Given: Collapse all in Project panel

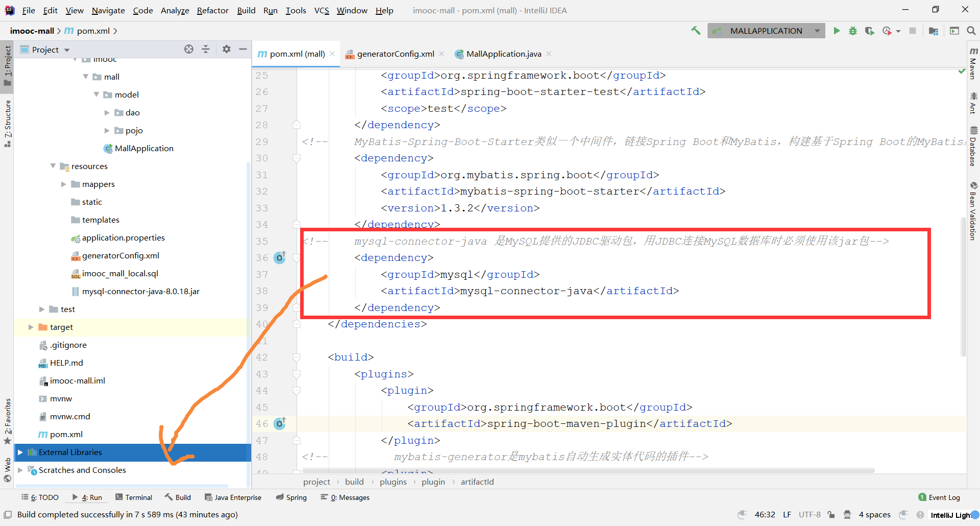Looking at the screenshot, I should point(206,49).
